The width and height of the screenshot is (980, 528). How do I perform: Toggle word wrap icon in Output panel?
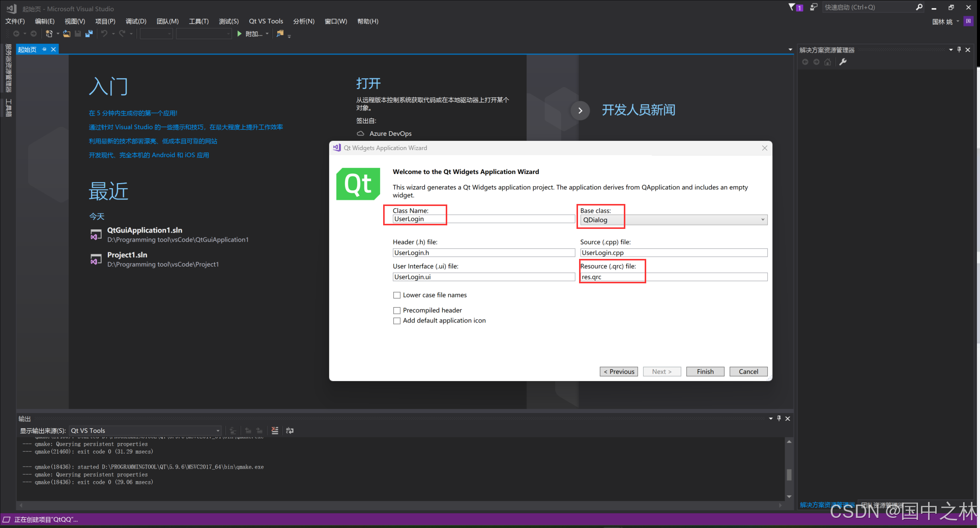click(x=290, y=430)
